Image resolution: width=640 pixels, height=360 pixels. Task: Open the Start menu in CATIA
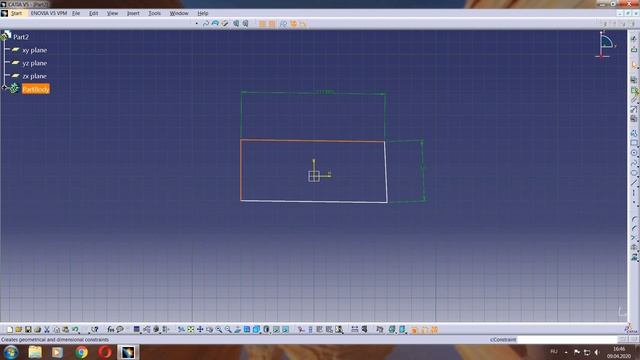16,13
